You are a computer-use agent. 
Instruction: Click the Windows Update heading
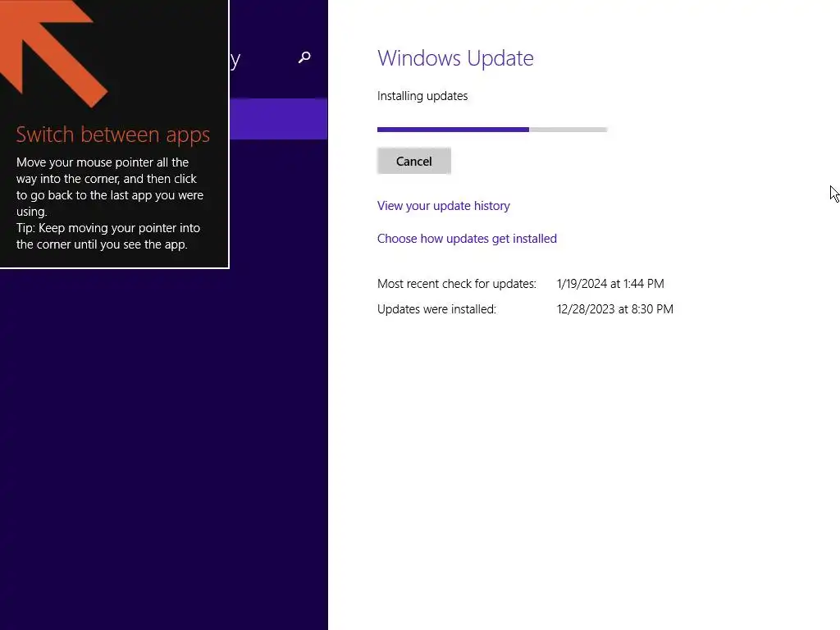click(x=455, y=58)
